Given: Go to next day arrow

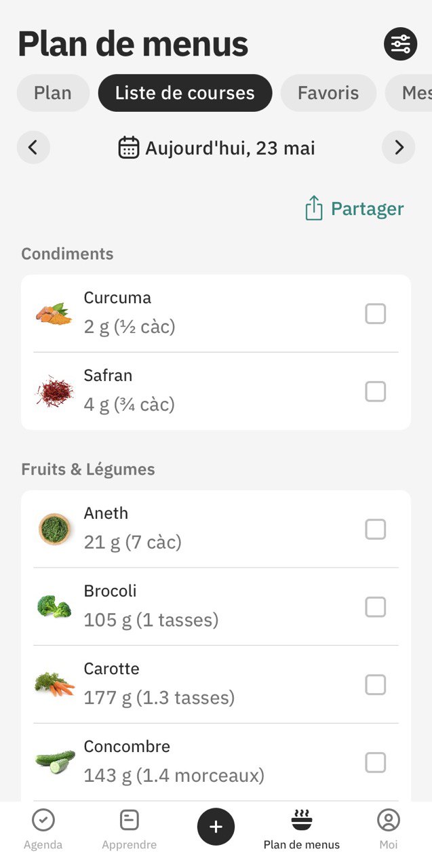Looking at the screenshot, I should (399, 147).
